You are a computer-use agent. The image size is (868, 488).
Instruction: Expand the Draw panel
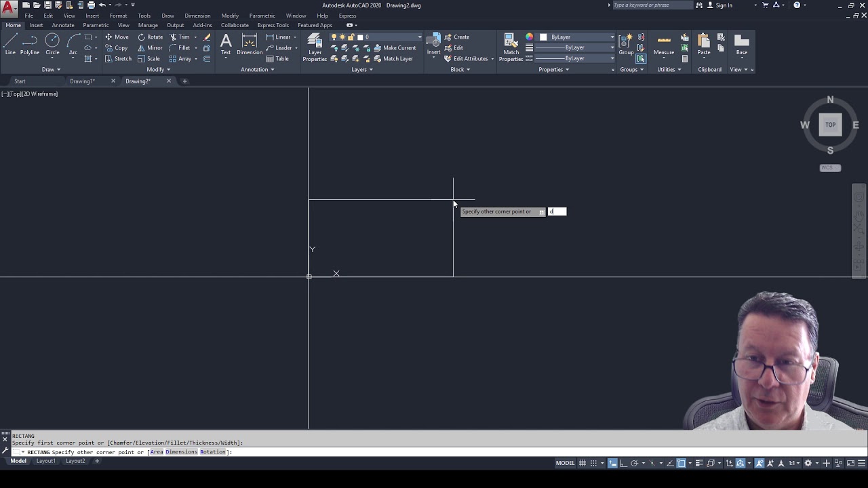(x=52, y=69)
